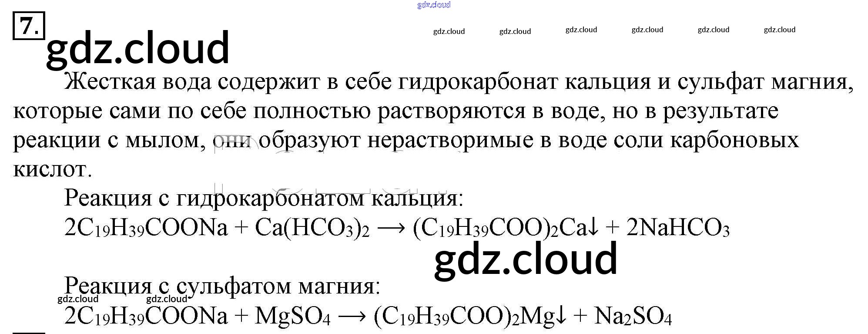The width and height of the screenshot is (868, 334).
Task: Click MgSO4 reagent in second equation
Action: point(292,316)
